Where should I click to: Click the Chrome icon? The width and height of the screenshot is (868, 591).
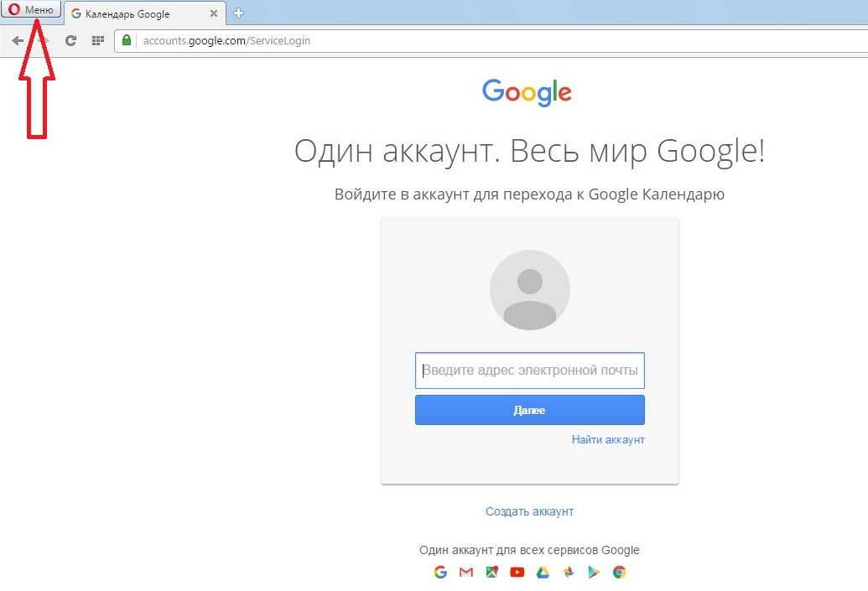(619, 573)
